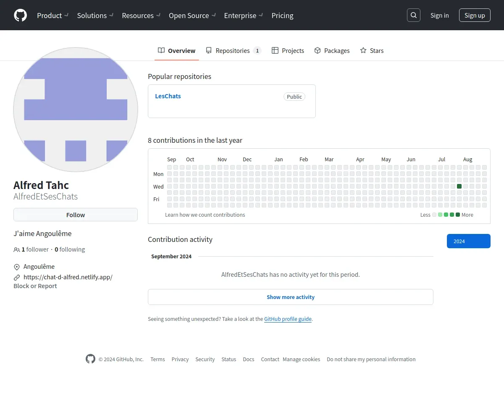
Task: Open the Terms footer link
Action: pos(157,360)
